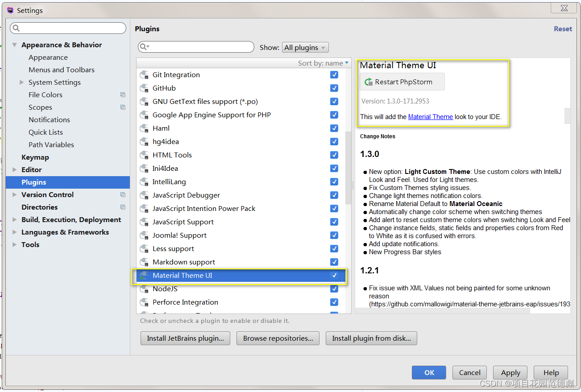Image resolution: width=581 pixels, height=392 pixels.
Task: Toggle the Material Theme UI checkbox
Action: [x=334, y=276]
